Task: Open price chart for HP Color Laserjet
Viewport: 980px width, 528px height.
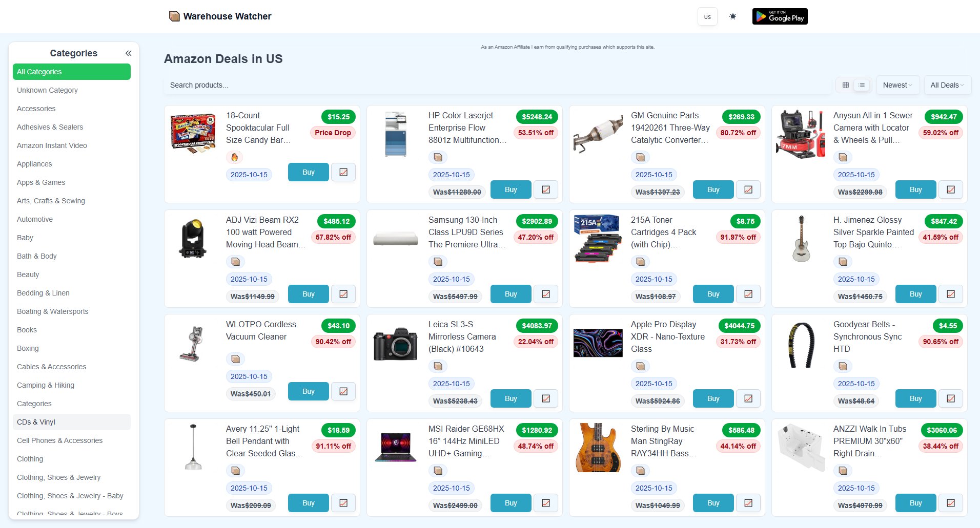Action: pos(546,189)
